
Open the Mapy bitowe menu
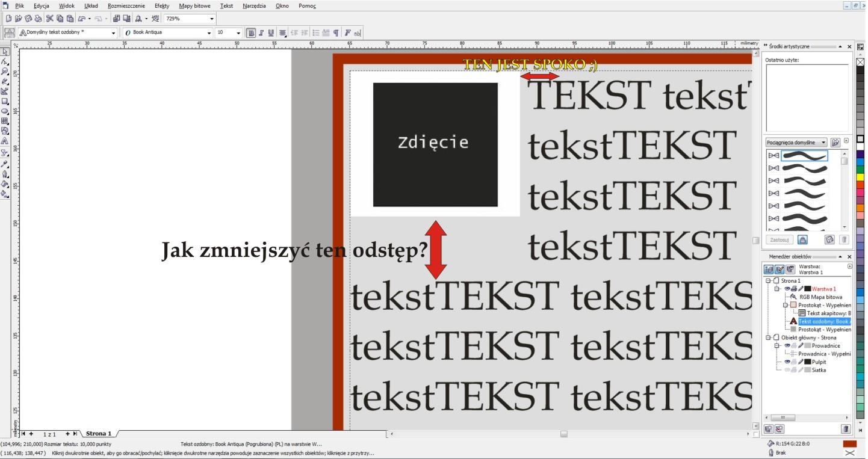[194, 5]
